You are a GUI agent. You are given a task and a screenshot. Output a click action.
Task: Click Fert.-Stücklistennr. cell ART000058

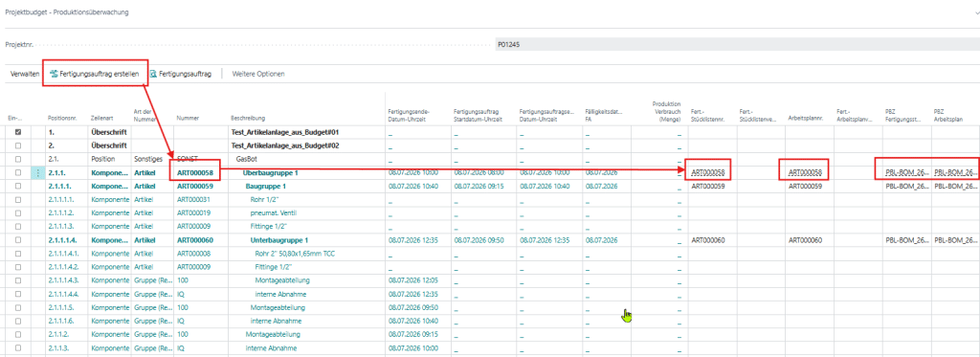click(x=708, y=172)
